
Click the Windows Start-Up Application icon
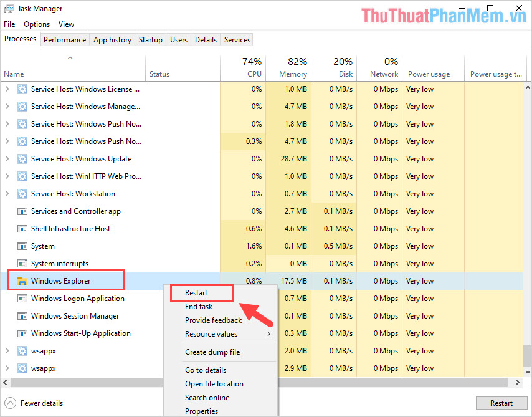22,333
